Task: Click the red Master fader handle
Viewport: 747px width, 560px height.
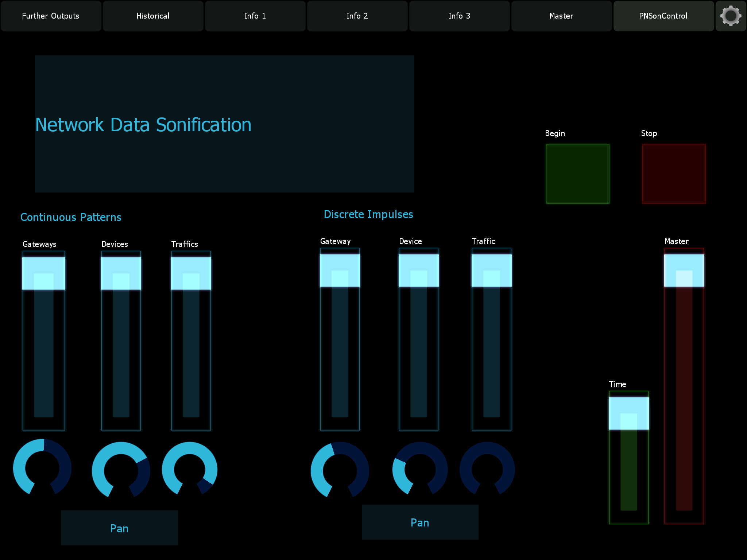Action: tap(684, 271)
